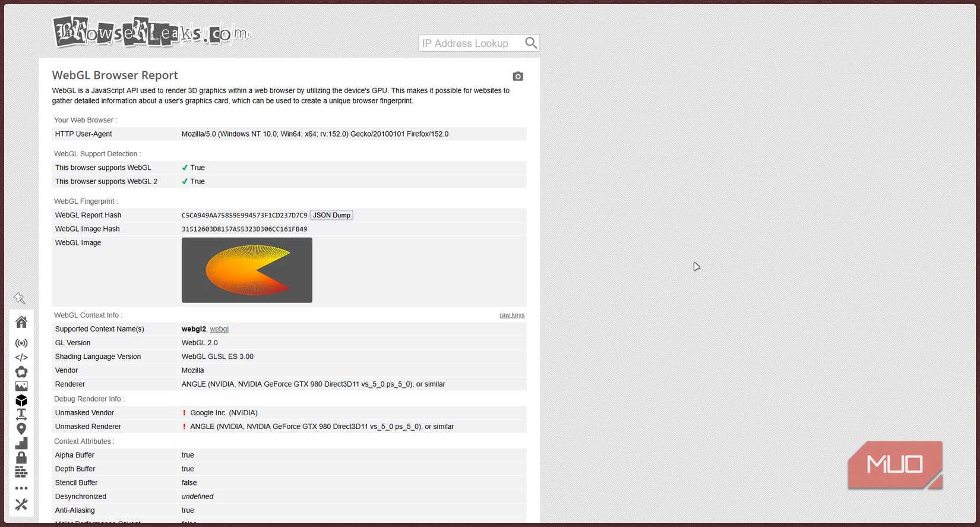Screen dimensions: 980x527
Task: Click the Debug Renderer Info section header
Action: (x=89, y=399)
